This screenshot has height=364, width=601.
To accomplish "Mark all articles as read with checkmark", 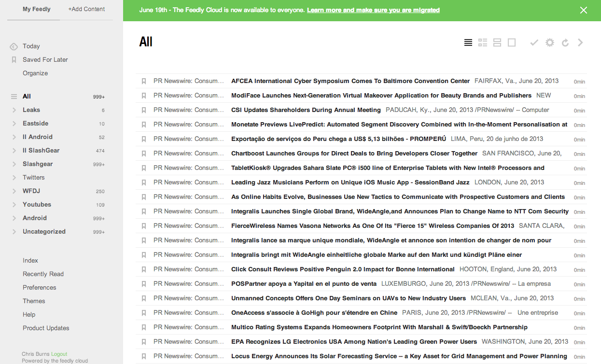I will click(x=534, y=42).
